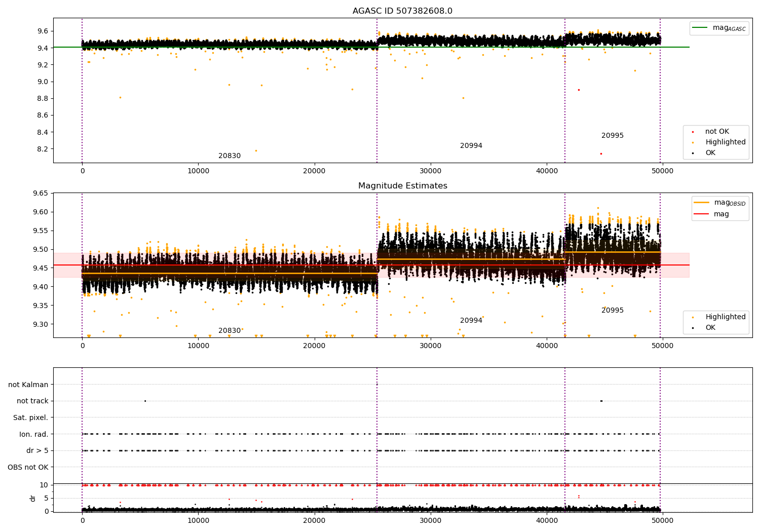760x532 pixels.
Task: Click '20830' label in the Magnitude Estimates plot
Action: pos(230,331)
